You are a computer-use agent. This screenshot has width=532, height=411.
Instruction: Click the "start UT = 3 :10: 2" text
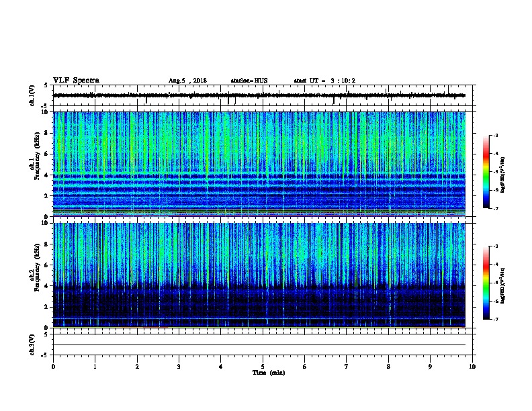tap(324, 81)
